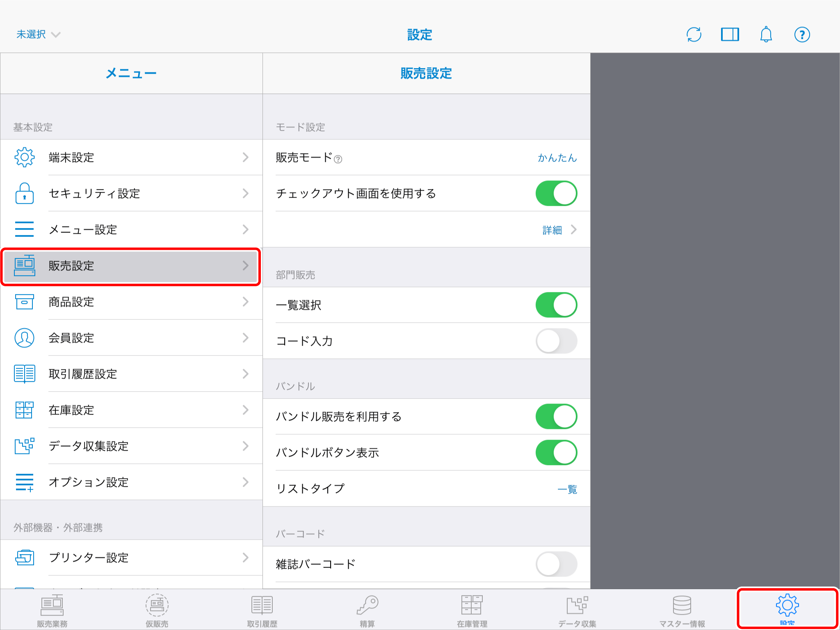Toggle バンドル販売を利用する switch

(x=556, y=416)
